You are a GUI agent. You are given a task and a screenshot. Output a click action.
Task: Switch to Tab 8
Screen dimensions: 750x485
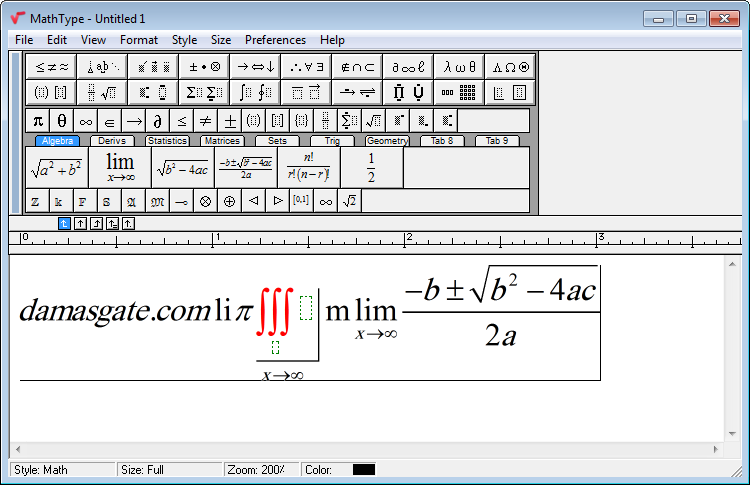442,141
